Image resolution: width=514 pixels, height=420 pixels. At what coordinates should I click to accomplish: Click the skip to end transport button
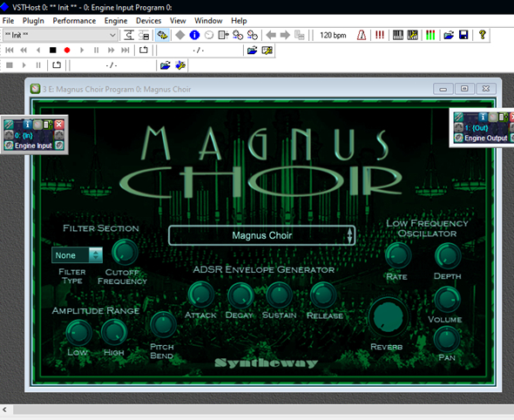(x=125, y=51)
